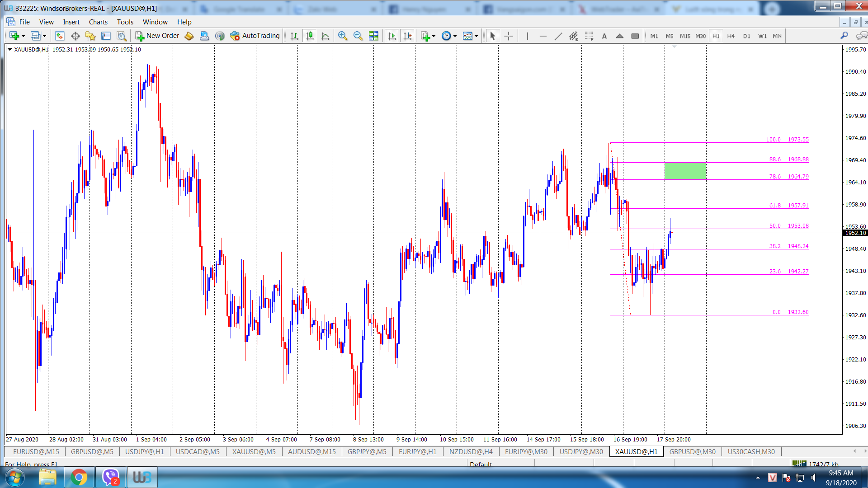This screenshot has width=868, height=488.
Task: Open the Tools menu
Action: [125, 22]
